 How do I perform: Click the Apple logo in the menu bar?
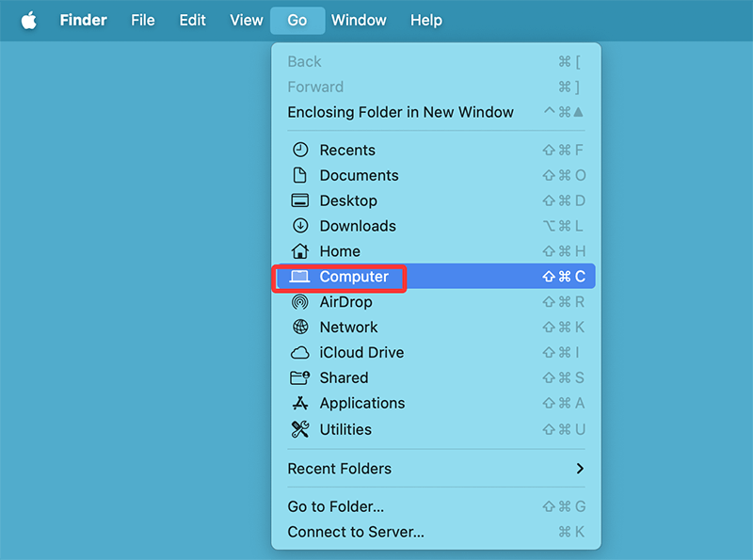pos(28,20)
